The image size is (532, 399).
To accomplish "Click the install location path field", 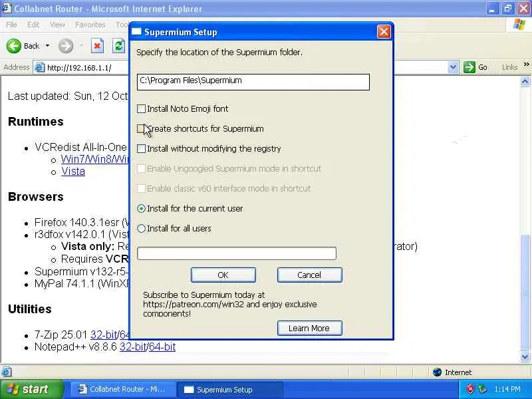I will 253,82.
